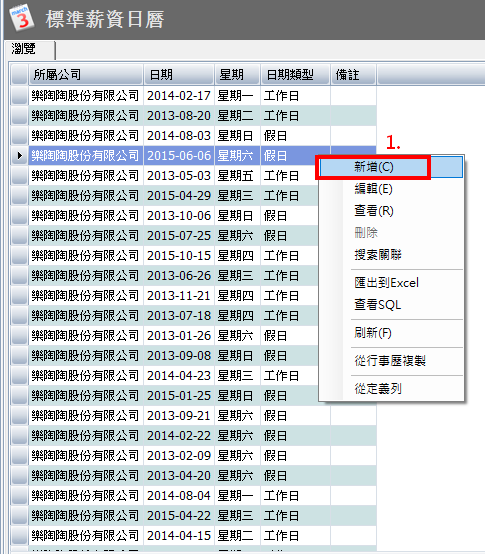485x554 pixels.
Task: Click the 2014-04-15 星期二 row
Action: click(x=193, y=536)
